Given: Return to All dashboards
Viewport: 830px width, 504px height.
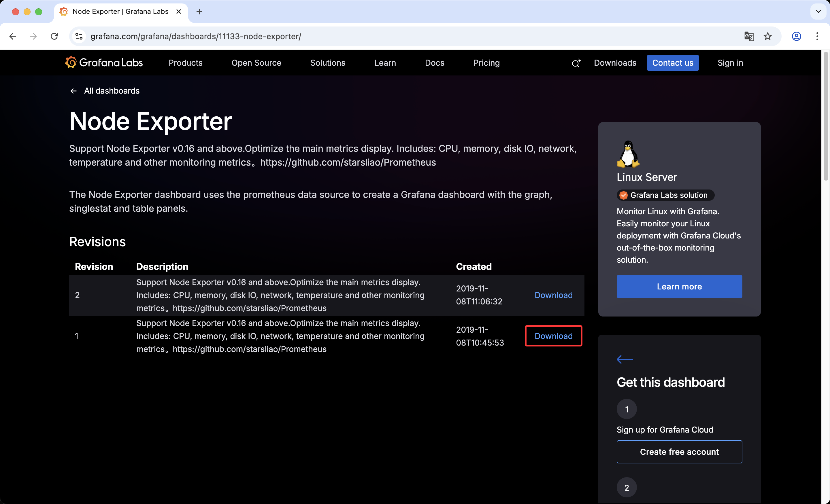Looking at the screenshot, I should [105, 91].
